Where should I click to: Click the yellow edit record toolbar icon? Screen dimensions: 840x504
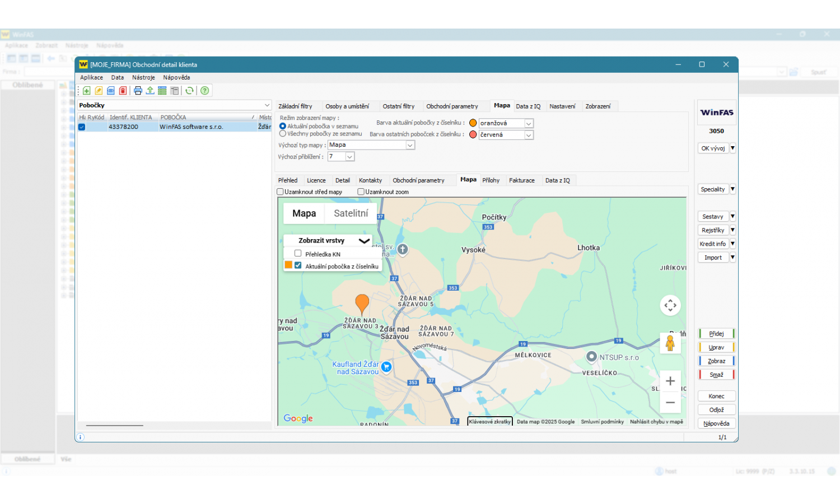tap(99, 91)
